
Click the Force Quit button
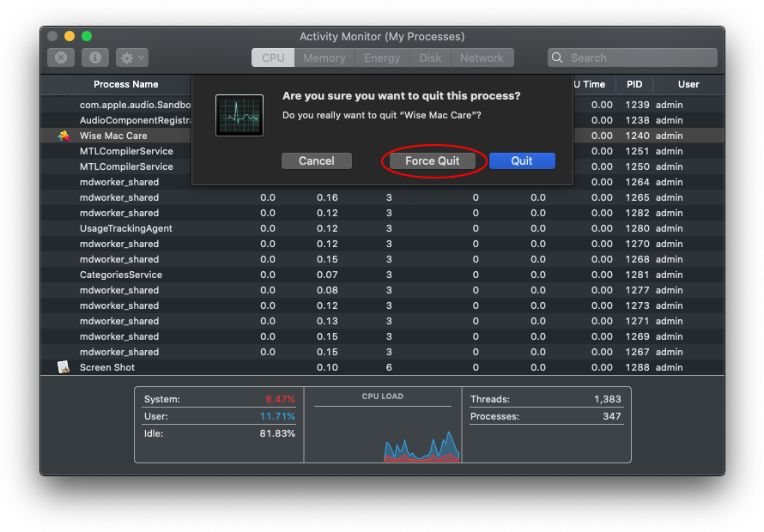tap(433, 161)
